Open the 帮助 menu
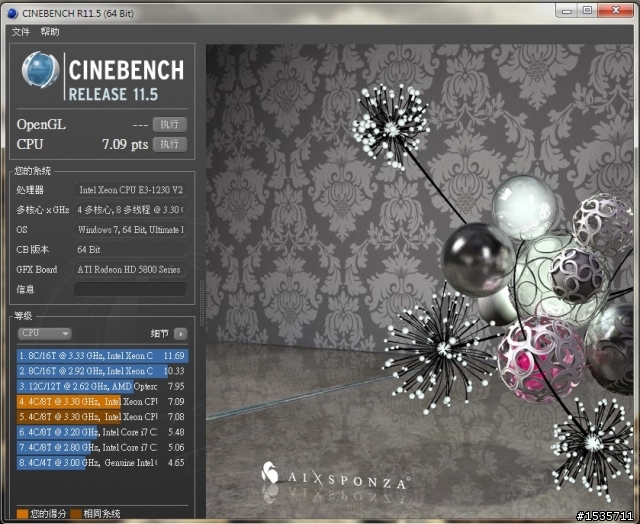The height and width of the screenshot is (524, 640). pyautogui.click(x=50, y=32)
